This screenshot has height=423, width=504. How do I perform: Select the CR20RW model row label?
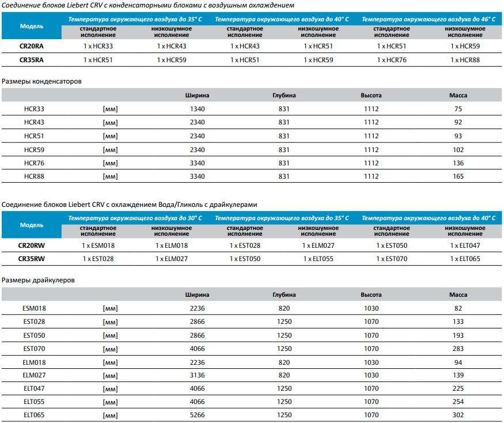[32, 246]
